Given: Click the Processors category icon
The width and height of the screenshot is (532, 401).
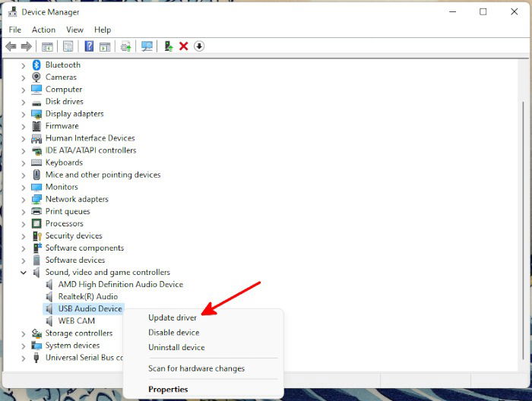Looking at the screenshot, I should 36,223.
